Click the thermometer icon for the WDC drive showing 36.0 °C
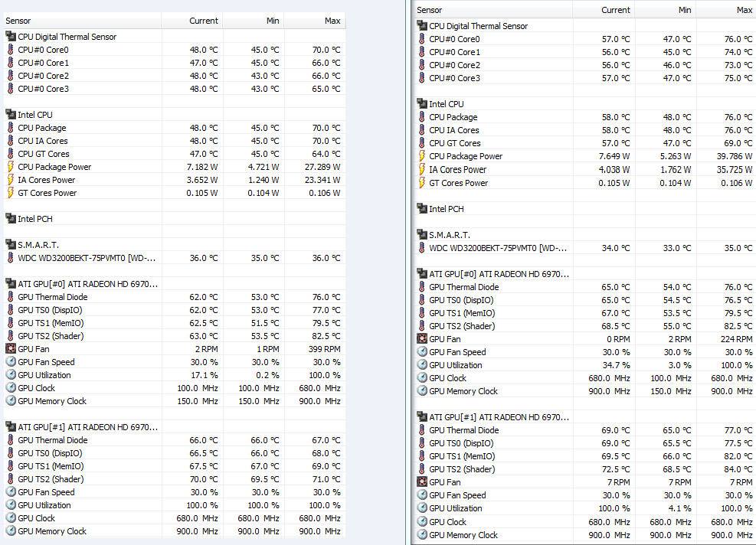Viewport: 756px width, 545px height. [11, 258]
